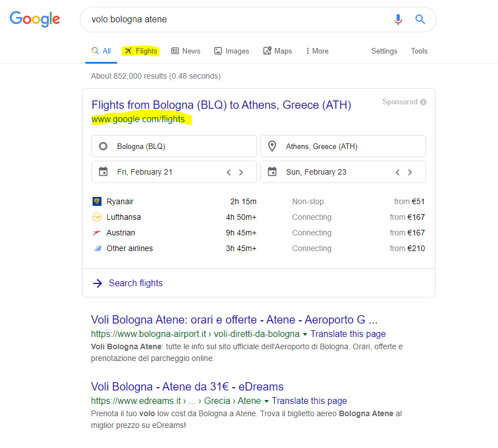The height and width of the screenshot is (448, 498).
Task: Advance departure date to next day
Action: click(241, 172)
